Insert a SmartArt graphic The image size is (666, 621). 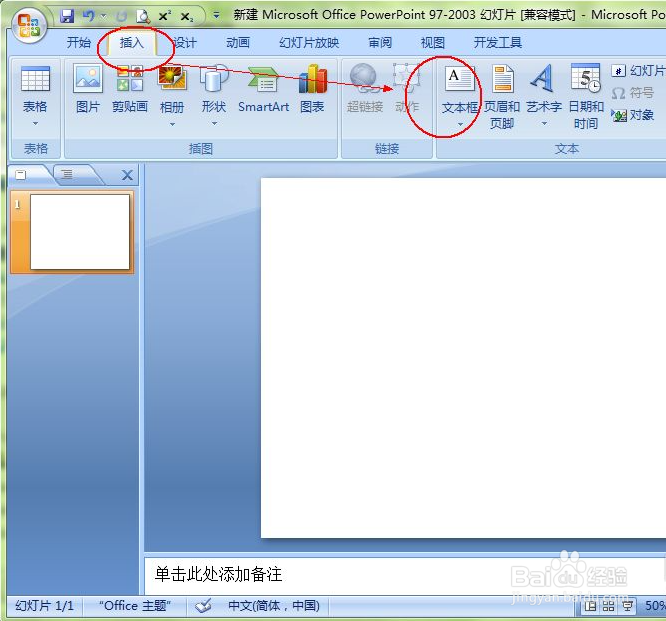point(263,88)
